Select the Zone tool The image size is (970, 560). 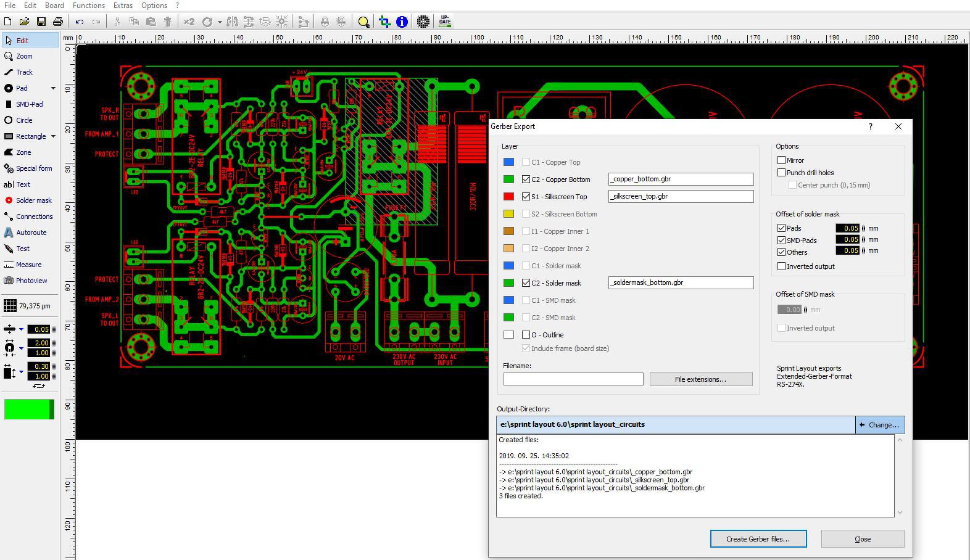coord(30,152)
